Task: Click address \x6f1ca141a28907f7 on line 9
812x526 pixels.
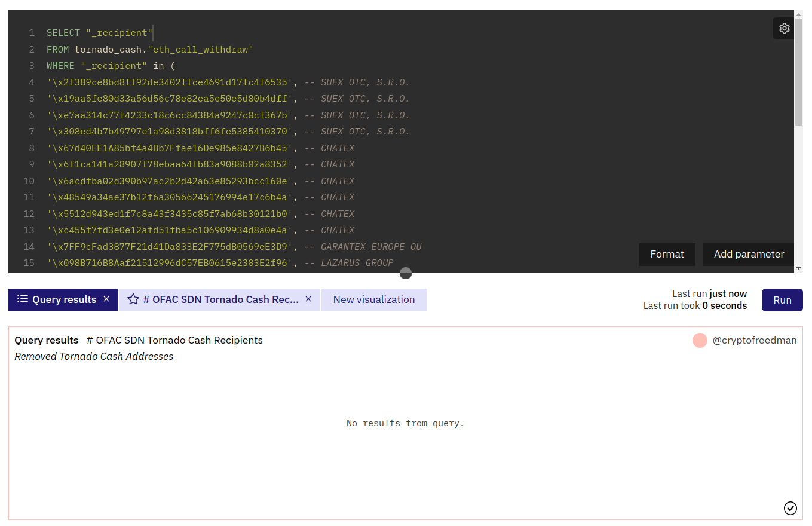Action: pyautogui.click(x=170, y=164)
